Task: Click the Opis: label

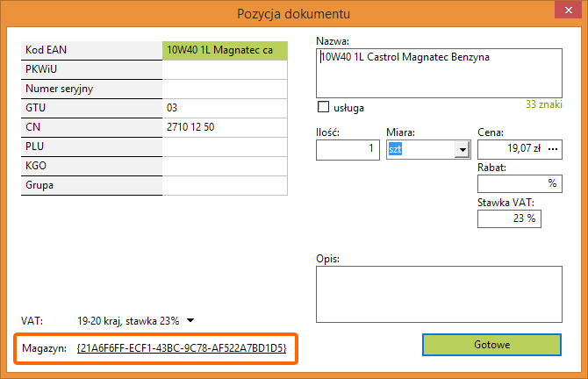Action: (x=327, y=259)
